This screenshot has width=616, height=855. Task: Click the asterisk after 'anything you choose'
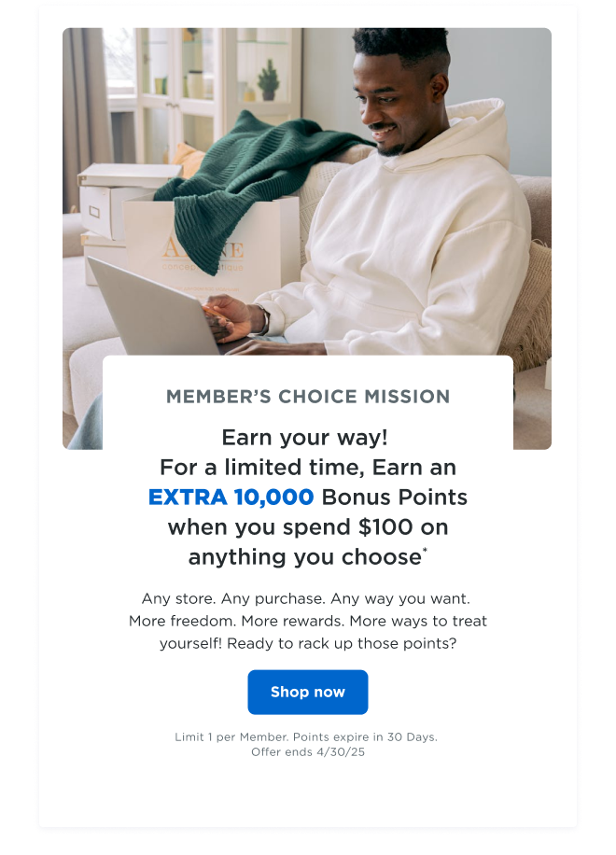[426, 550]
